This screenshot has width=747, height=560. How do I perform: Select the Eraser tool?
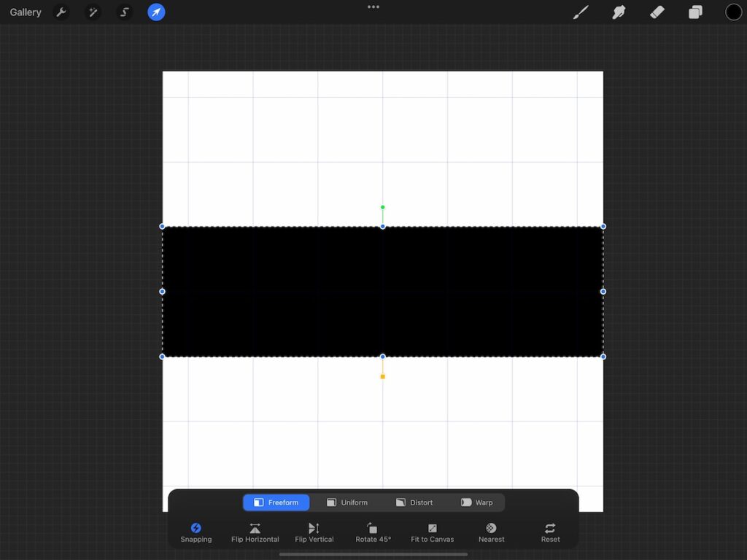point(657,12)
